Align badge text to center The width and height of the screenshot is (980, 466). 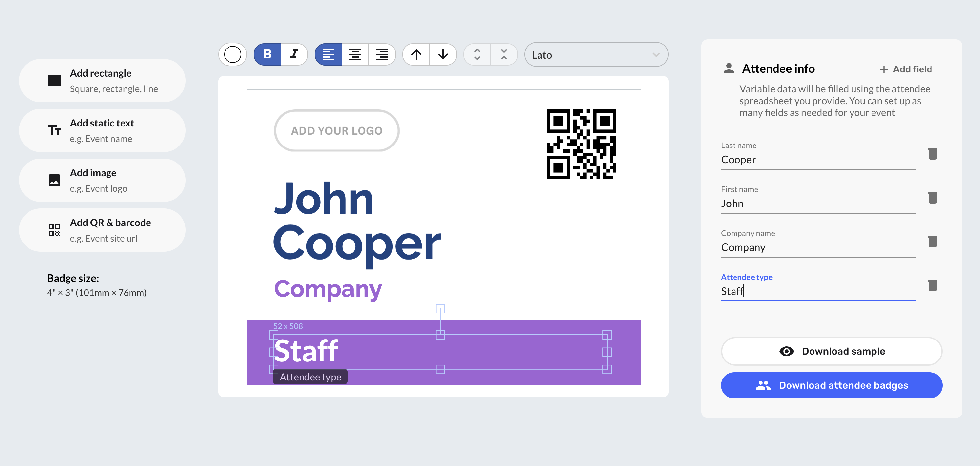click(355, 54)
